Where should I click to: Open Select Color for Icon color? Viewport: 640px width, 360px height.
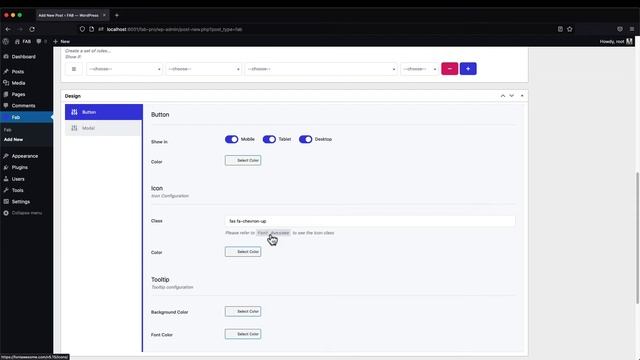pos(243,251)
